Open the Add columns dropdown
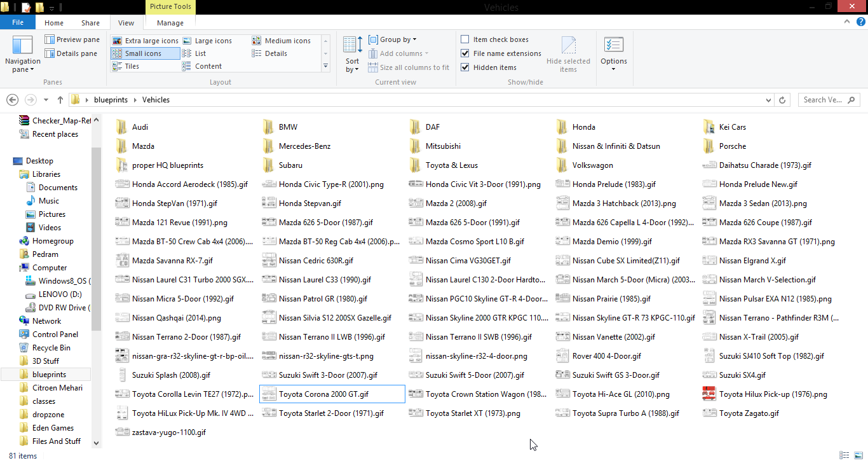 (x=399, y=53)
